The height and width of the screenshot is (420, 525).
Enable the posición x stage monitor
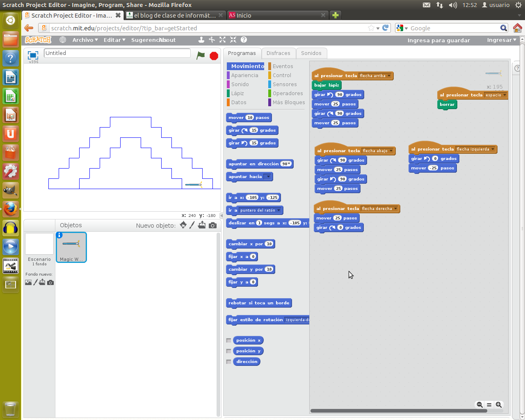(x=229, y=340)
